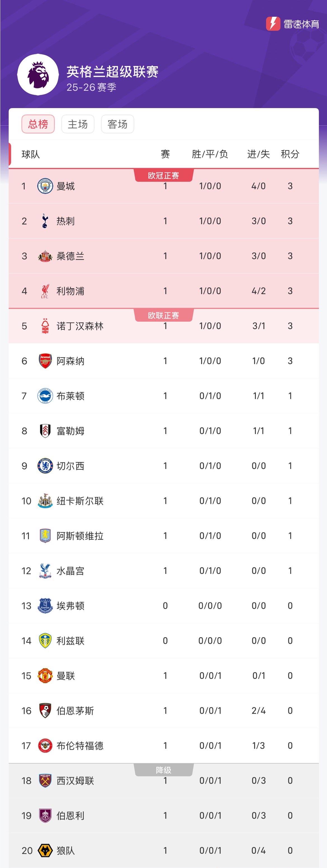
Task: Select the 总榜 overall standings tab
Action: pos(38,124)
